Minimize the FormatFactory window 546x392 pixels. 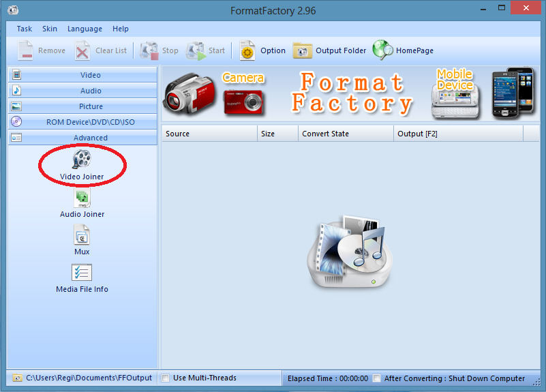(483, 9)
